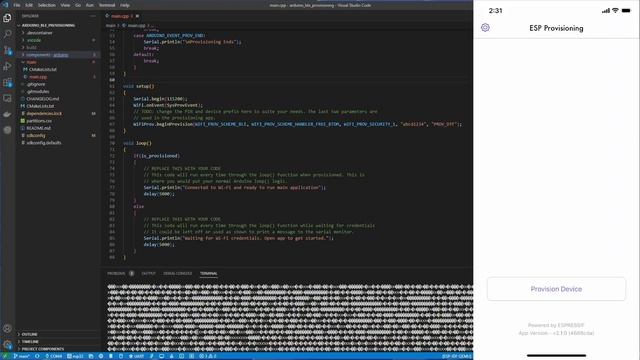
Task: Open the Terminal menu
Action: point(107,5)
